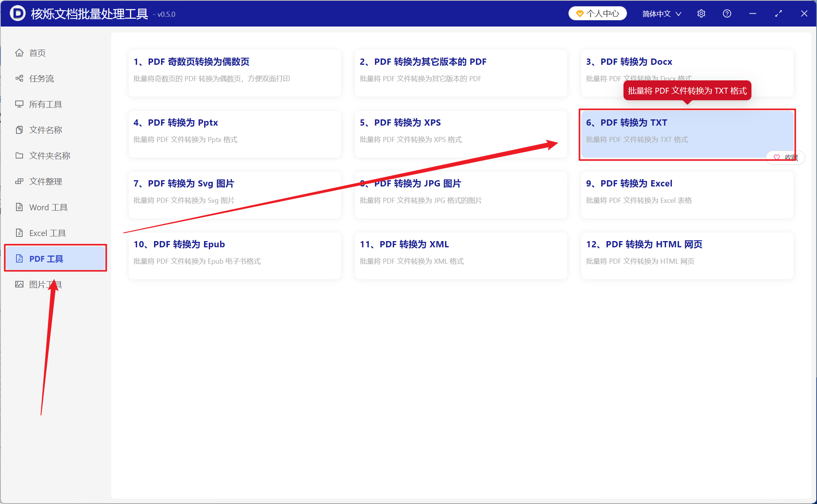Click description 批量将 PDF 文件转换为 Pptx 格式
This screenshot has width=817, height=504.
coord(185,140)
